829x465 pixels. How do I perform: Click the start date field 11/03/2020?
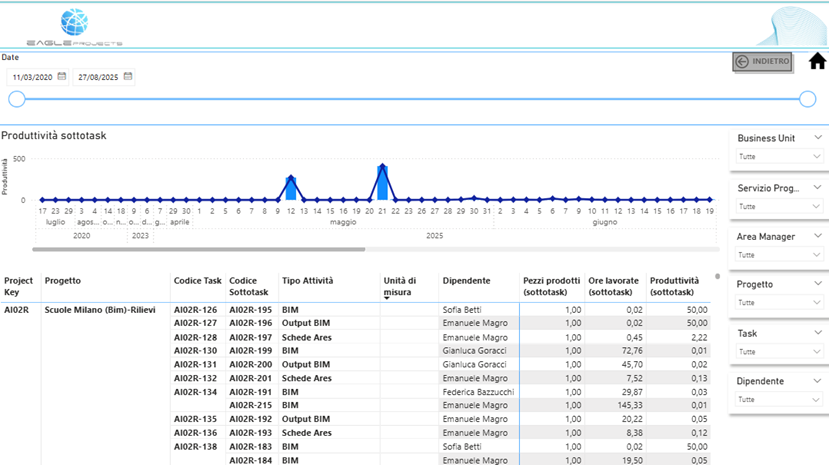[33, 77]
